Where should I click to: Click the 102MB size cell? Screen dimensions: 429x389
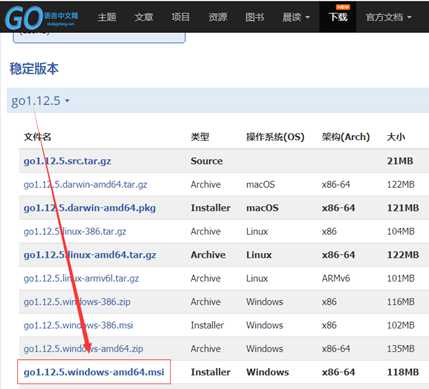[401, 325]
